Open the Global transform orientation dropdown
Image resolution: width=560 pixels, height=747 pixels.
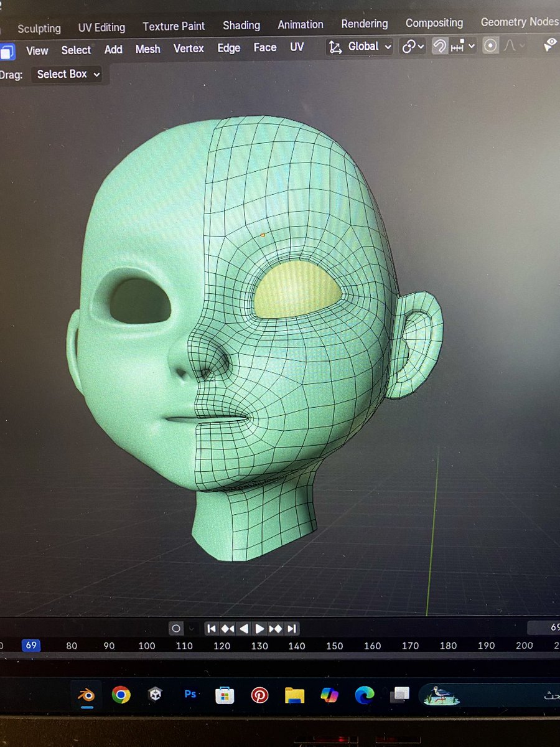(360, 46)
